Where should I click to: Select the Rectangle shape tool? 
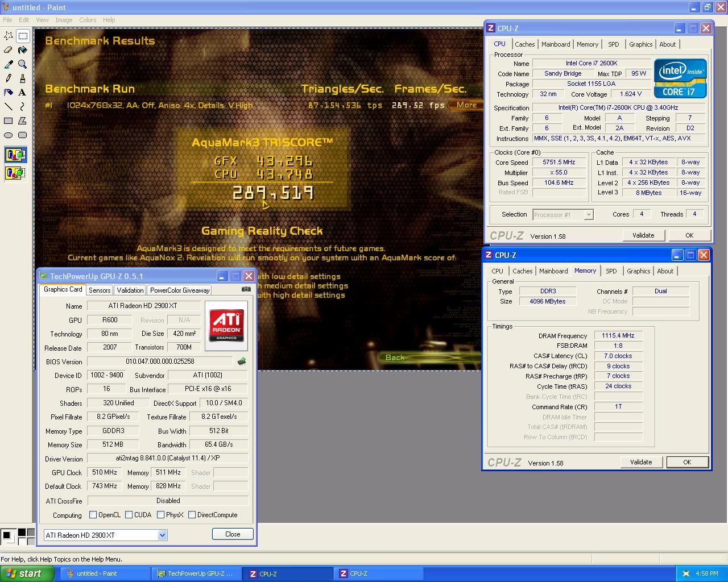tap(9, 120)
